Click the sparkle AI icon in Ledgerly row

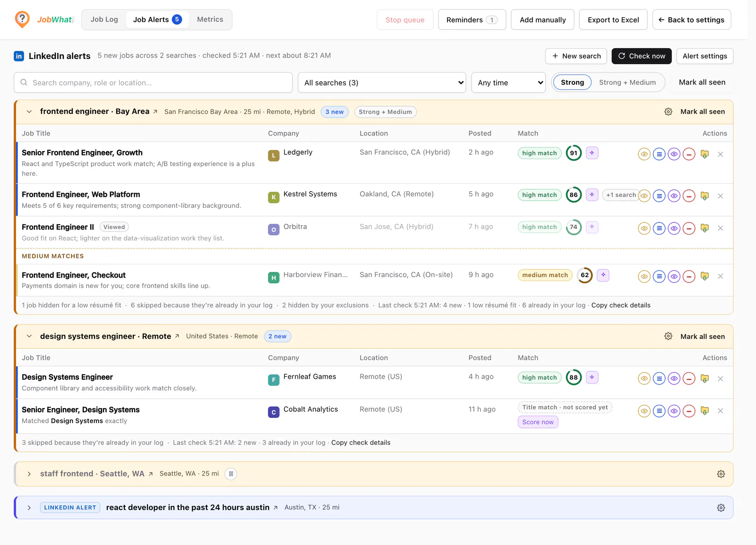pos(592,153)
